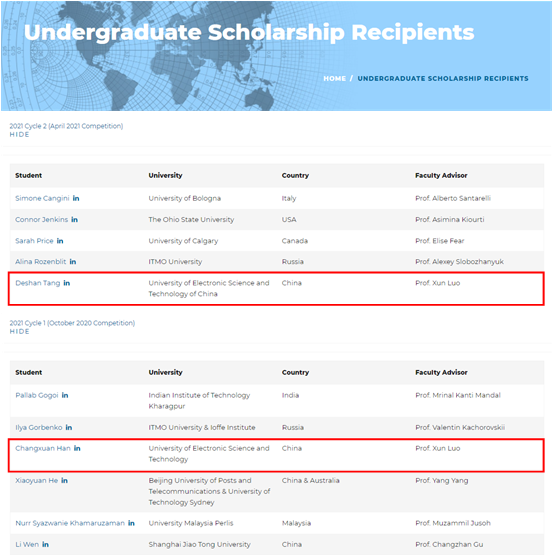The width and height of the screenshot is (554, 555).
Task: Collapse 2021 Cycle 2 section with HIDE
Action: point(19,135)
